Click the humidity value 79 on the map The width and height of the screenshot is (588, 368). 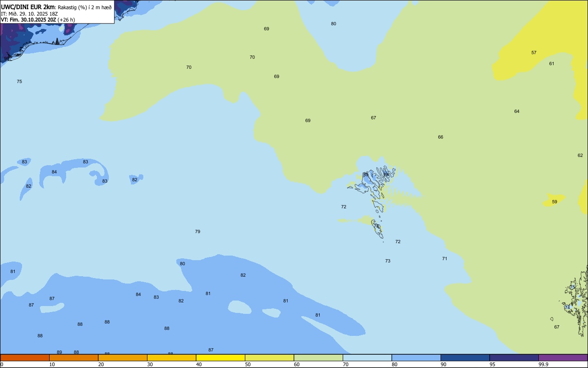click(x=198, y=232)
